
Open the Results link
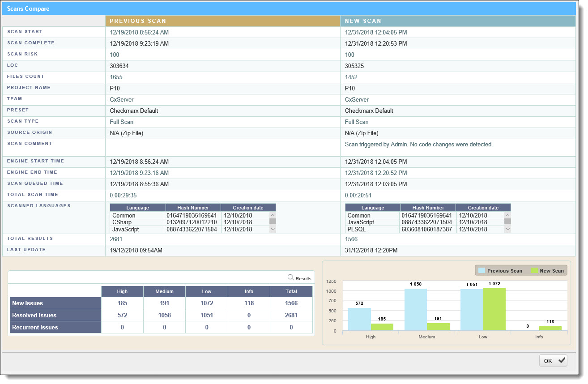303,279
